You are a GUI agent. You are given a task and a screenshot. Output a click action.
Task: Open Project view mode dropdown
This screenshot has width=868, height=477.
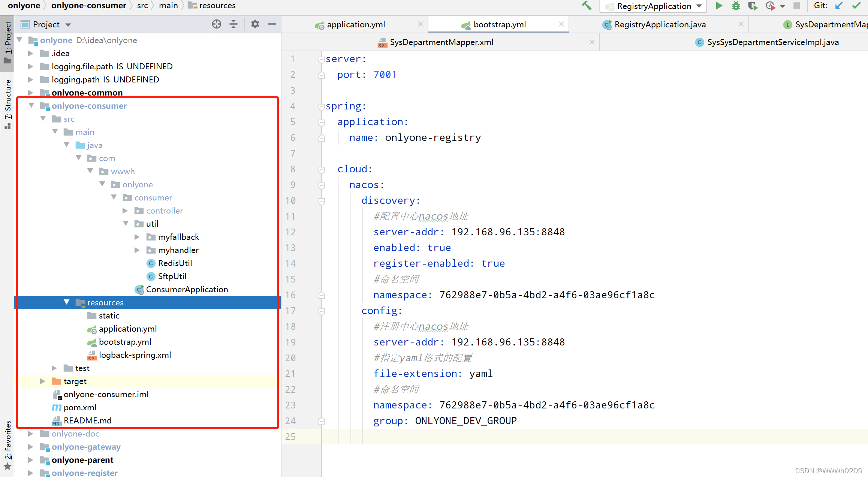point(68,25)
